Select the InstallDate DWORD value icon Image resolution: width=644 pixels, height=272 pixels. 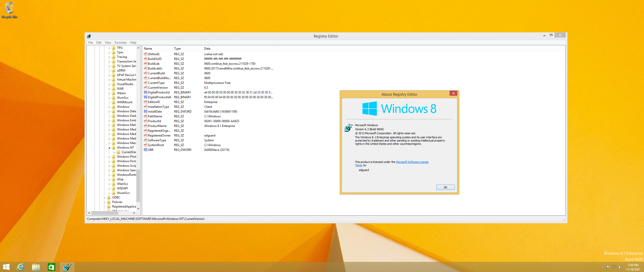145,111
